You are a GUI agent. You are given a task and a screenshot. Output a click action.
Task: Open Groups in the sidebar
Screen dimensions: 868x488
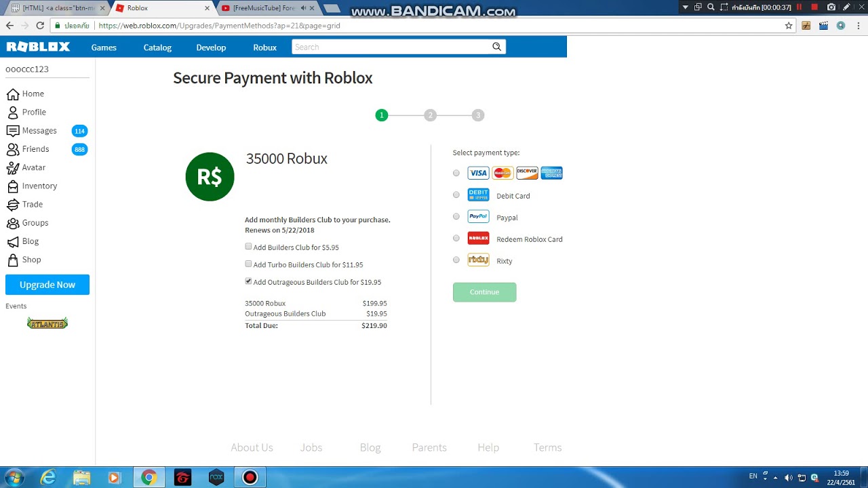[35, 222]
